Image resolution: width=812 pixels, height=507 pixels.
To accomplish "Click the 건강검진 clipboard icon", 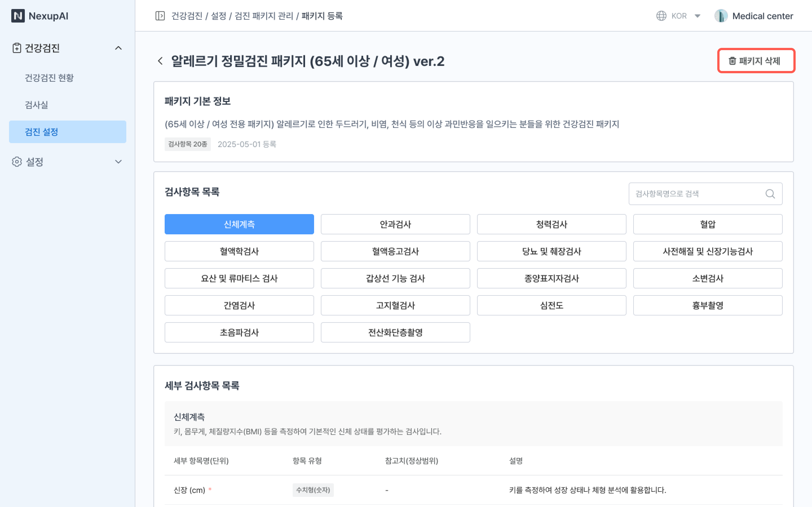I will pos(17,48).
